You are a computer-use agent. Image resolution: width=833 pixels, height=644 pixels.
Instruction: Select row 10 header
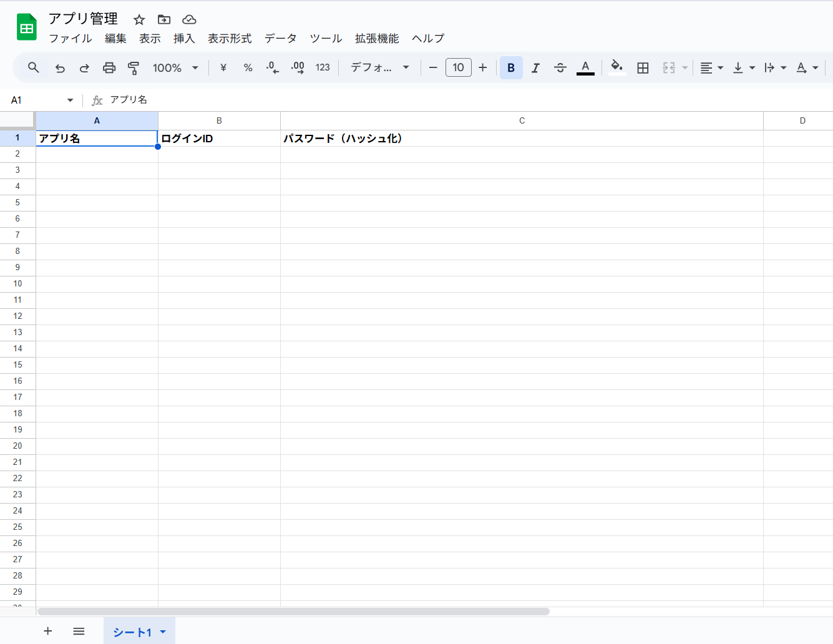(x=17, y=284)
